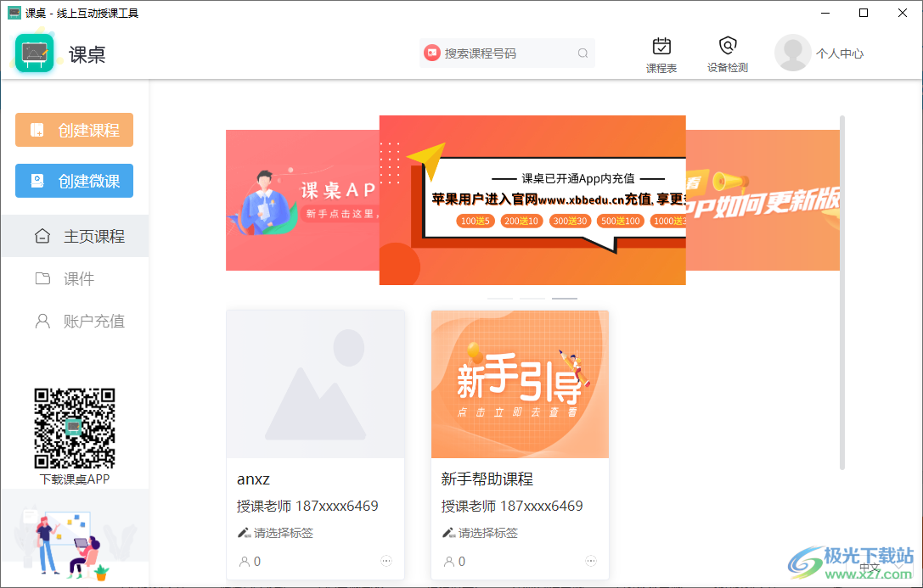Open the 新手引导 course thumbnail
The width and height of the screenshot is (923, 588).
click(x=520, y=384)
